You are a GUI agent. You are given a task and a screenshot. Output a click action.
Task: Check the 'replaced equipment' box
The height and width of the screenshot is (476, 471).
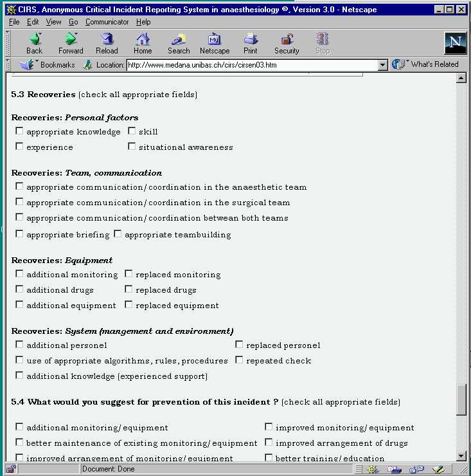pyautogui.click(x=129, y=304)
